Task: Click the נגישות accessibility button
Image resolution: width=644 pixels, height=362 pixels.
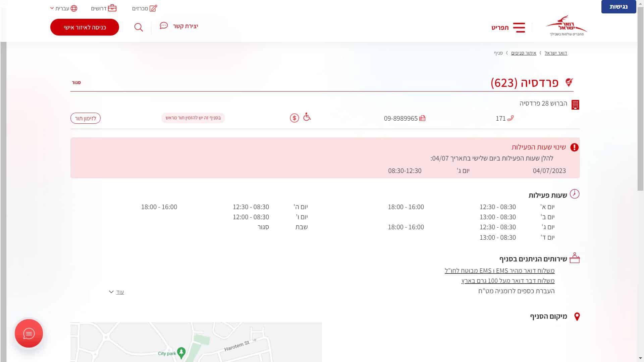Action: (x=618, y=7)
